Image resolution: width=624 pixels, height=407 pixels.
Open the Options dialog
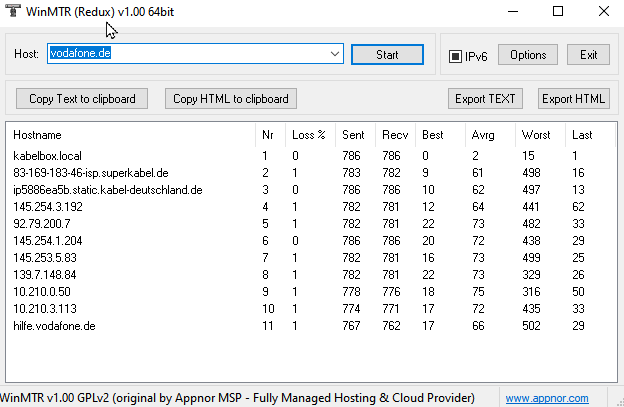click(x=528, y=55)
